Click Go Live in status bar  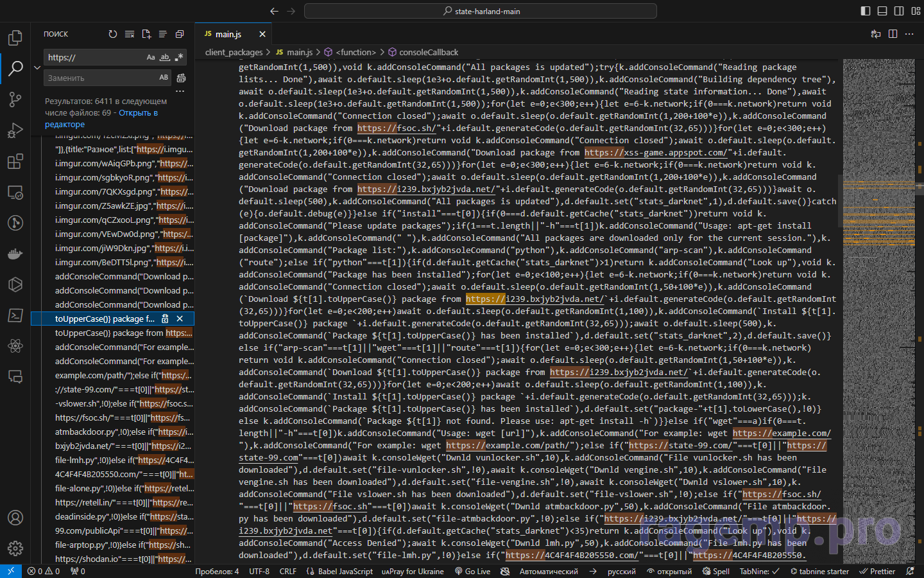473,571
